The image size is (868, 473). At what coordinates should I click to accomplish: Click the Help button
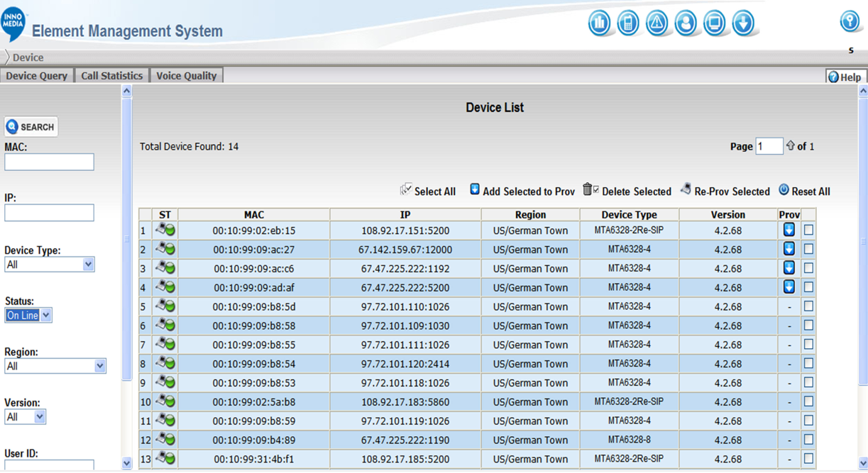(x=845, y=77)
